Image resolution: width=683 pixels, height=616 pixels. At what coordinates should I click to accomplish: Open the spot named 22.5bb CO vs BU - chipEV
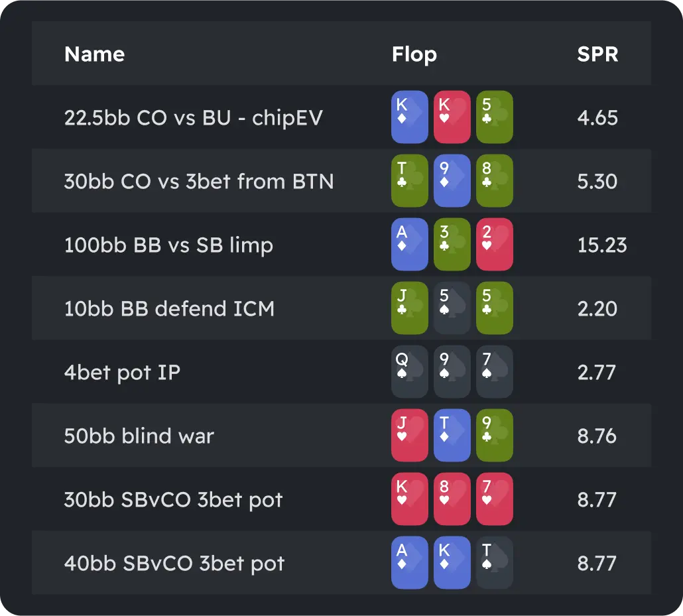[192, 117]
